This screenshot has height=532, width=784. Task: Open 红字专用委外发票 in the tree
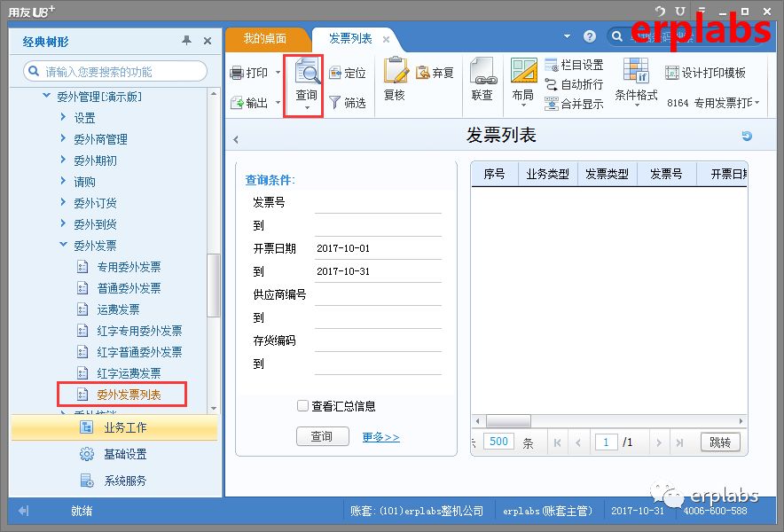139,331
